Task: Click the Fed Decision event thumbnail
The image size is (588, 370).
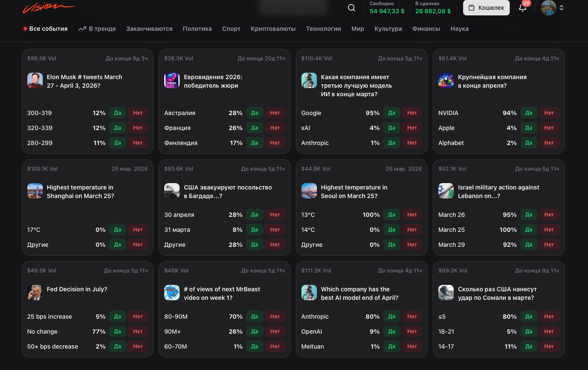Action: coord(35,293)
